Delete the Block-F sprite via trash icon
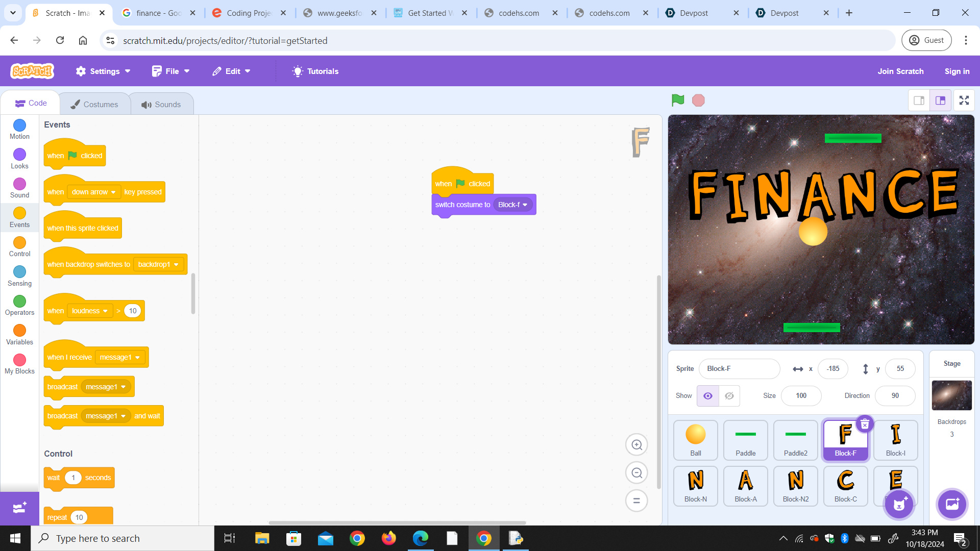980x551 pixels. pos(865,424)
